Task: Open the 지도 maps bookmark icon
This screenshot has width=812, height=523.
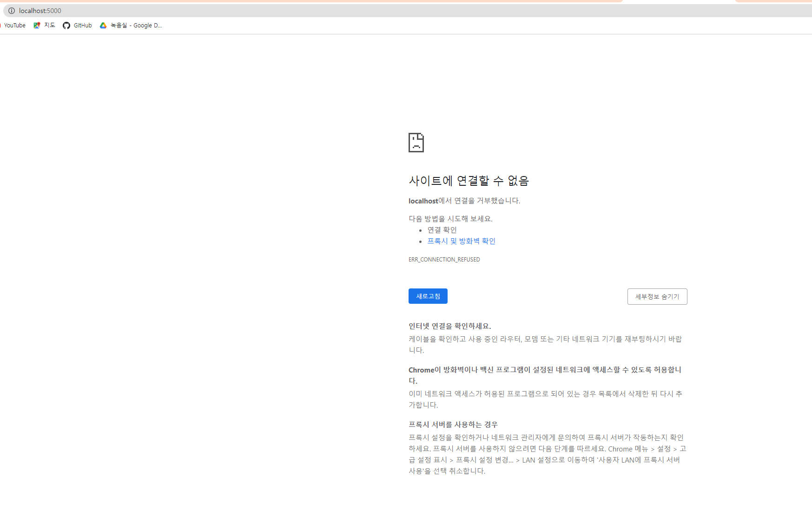Action: 37,26
